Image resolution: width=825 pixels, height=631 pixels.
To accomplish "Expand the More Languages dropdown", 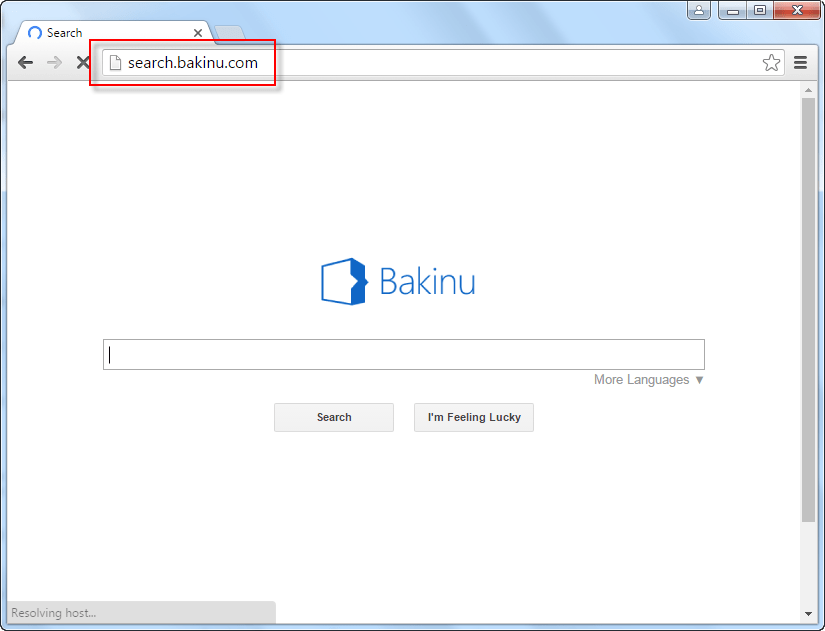I will (648, 379).
